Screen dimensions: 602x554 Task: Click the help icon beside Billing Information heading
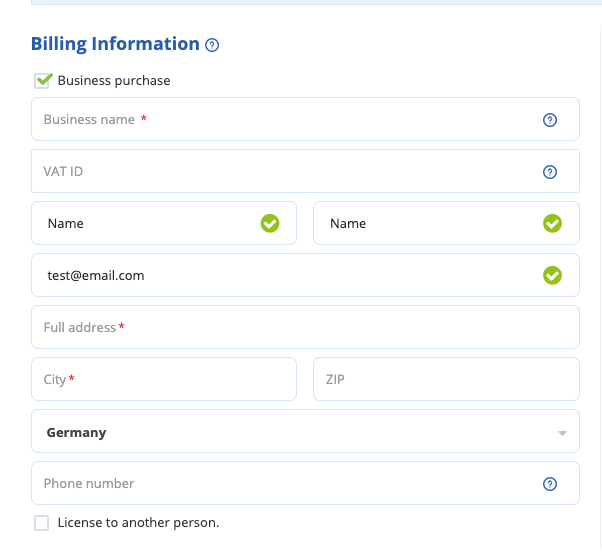point(212,45)
